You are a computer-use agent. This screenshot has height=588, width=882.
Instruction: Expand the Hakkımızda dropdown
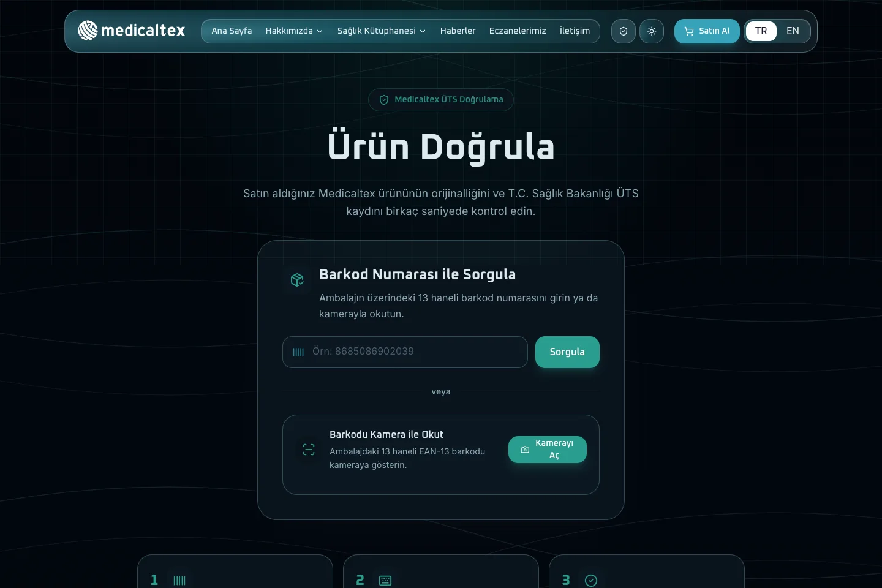[x=294, y=31]
